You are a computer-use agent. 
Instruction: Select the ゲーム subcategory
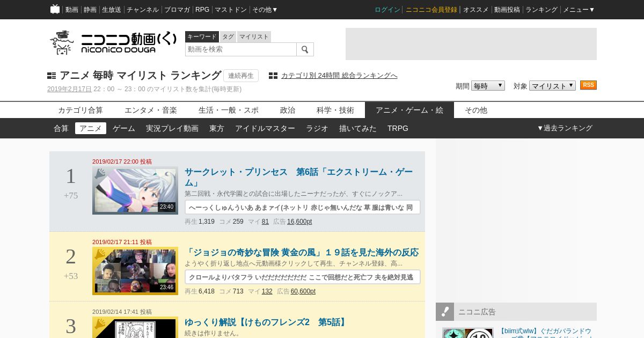click(124, 128)
